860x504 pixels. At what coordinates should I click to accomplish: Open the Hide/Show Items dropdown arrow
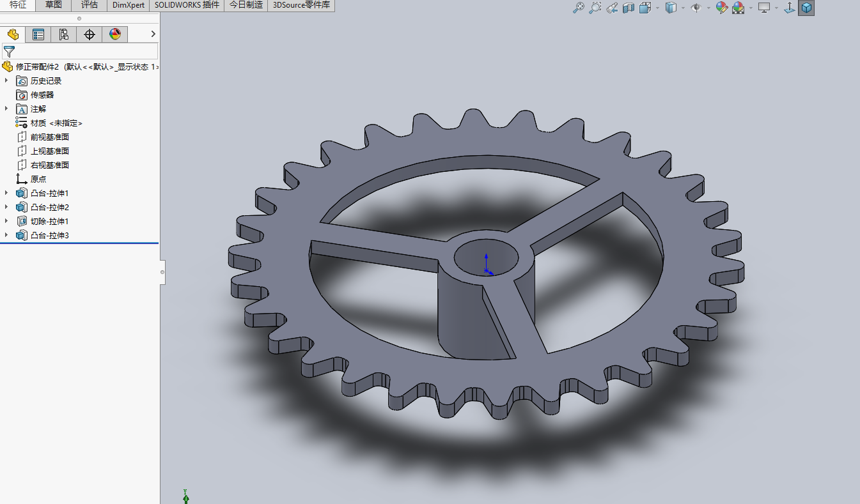coord(708,8)
